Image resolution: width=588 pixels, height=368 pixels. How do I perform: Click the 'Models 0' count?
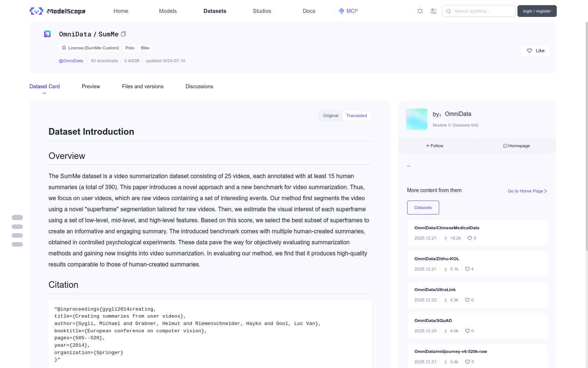[x=442, y=125]
